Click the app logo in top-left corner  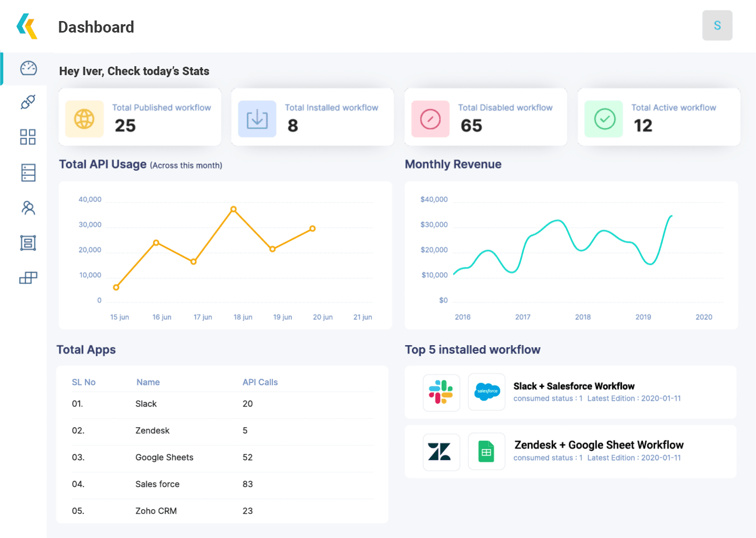point(27,26)
